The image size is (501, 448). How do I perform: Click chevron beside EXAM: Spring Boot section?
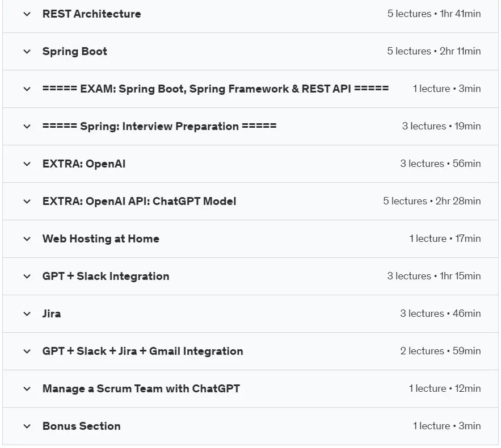tap(27, 89)
